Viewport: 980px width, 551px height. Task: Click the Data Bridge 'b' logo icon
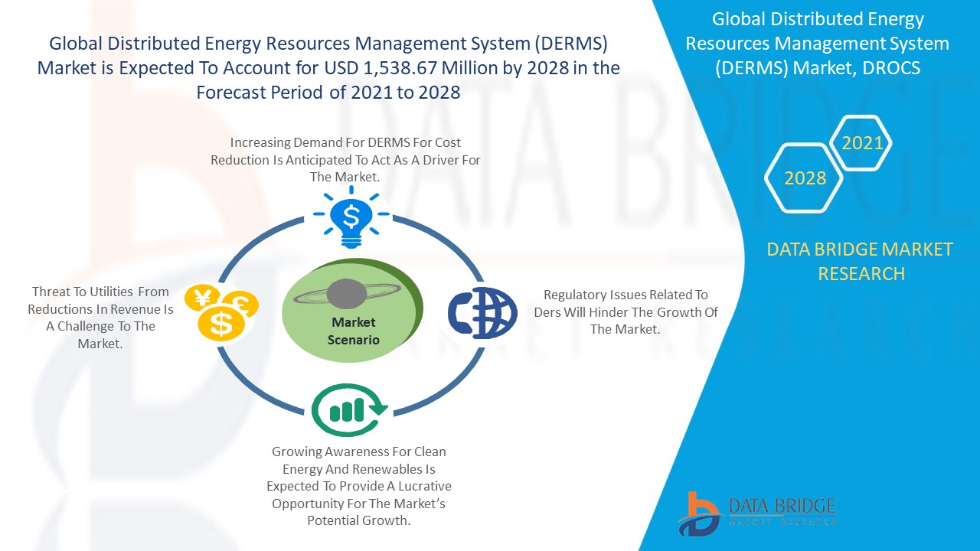point(698,513)
